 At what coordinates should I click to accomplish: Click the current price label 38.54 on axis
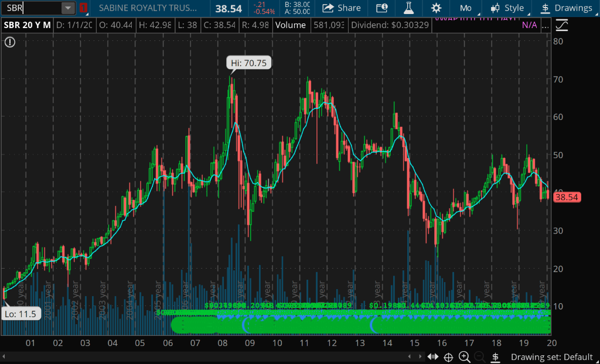tap(567, 197)
